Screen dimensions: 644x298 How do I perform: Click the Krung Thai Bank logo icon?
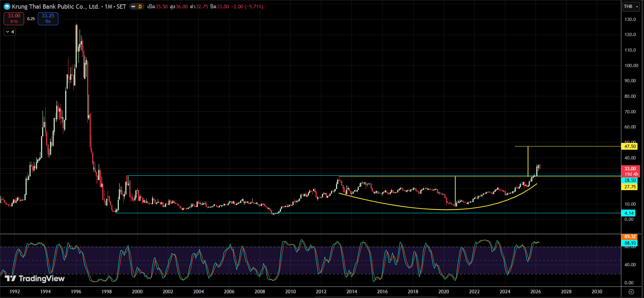pyautogui.click(x=7, y=6)
